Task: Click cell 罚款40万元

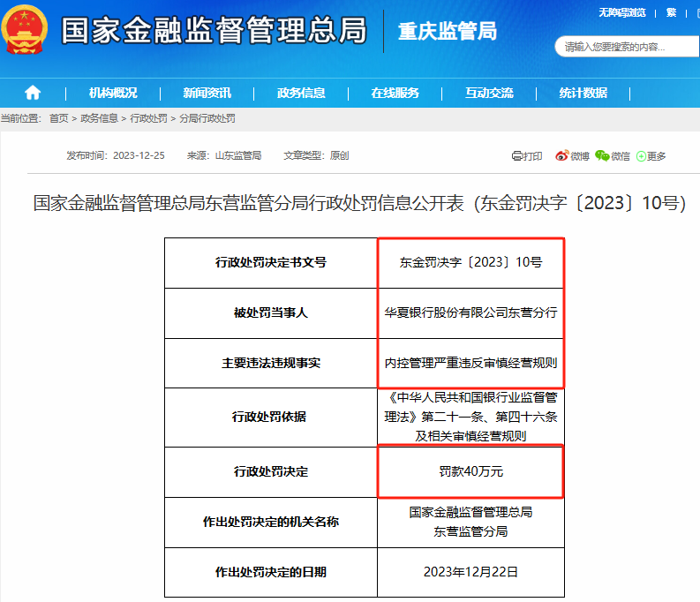Action: tap(471, 471)
